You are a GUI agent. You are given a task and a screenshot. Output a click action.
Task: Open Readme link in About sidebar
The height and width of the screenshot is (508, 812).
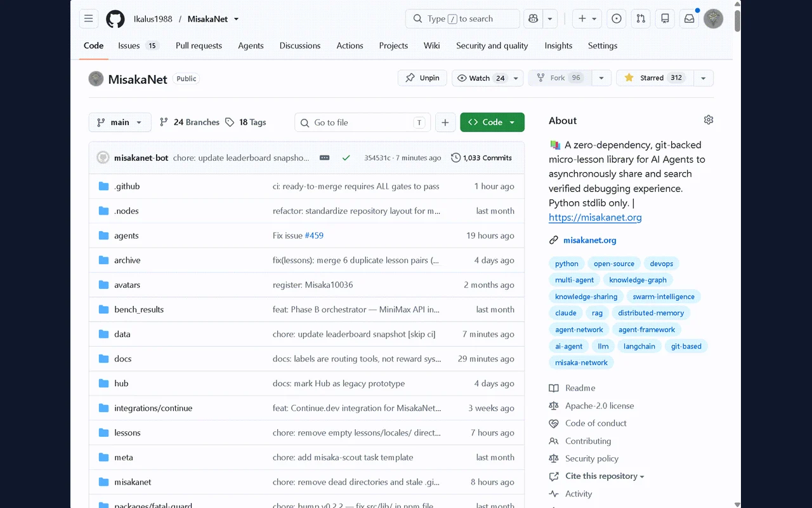pos(572,388)
